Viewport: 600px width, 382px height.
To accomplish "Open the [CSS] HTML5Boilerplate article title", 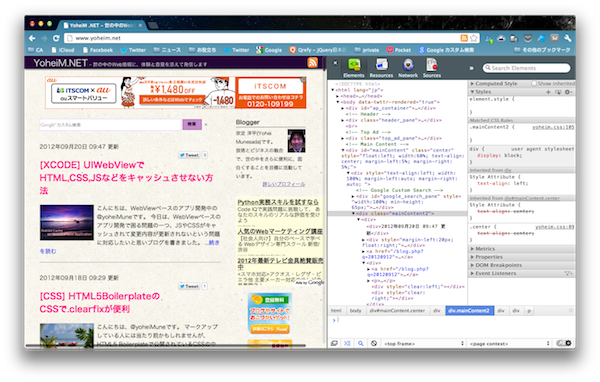I will [99, 302].
